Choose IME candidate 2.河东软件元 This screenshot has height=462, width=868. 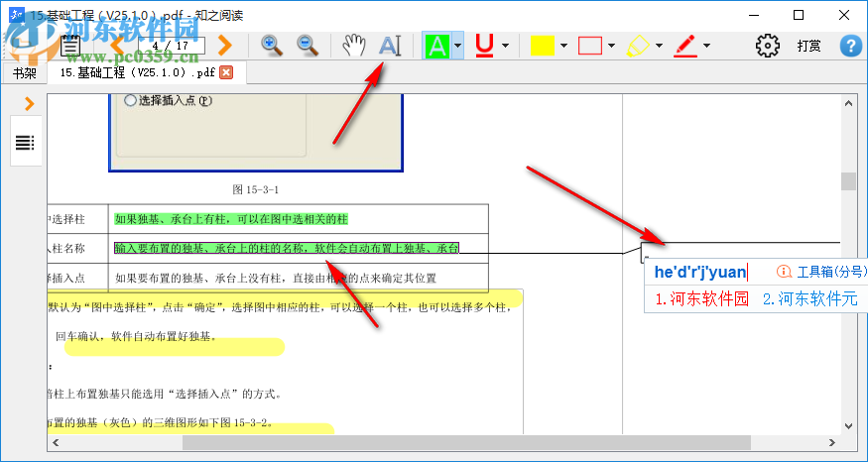click(x=809, y=299)
